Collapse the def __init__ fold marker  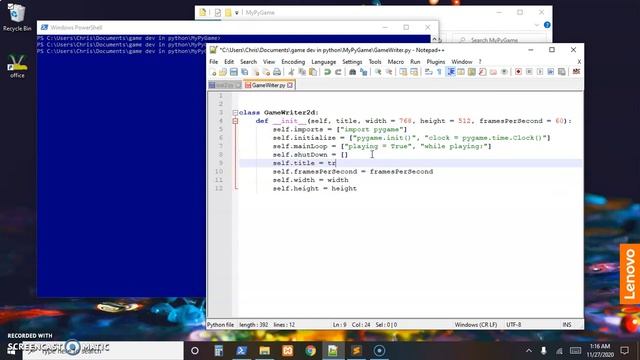(x=235, y=121)
